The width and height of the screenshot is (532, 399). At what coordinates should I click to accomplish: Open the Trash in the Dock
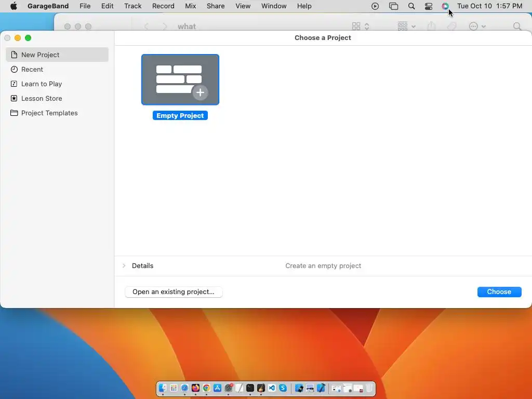[x=369, y=388]
